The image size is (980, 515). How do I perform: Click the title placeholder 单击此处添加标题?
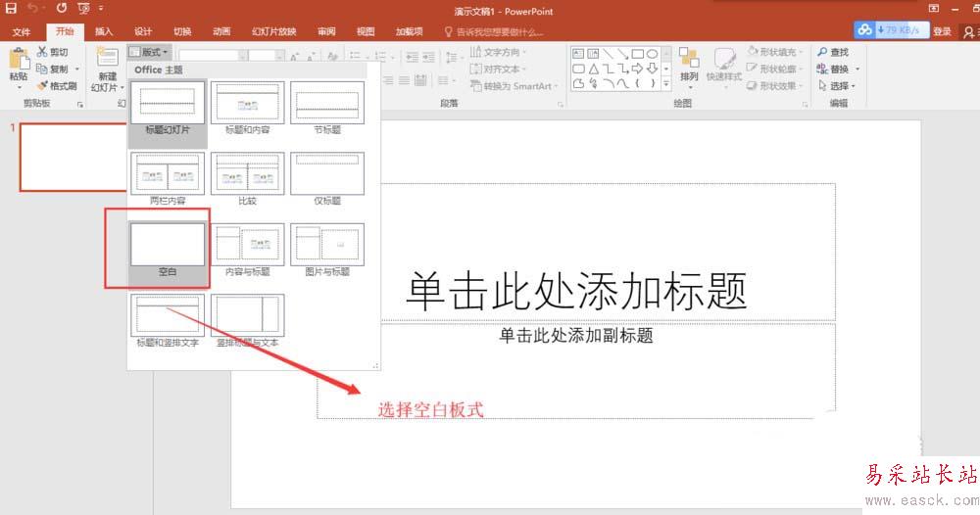coord(576,292)
